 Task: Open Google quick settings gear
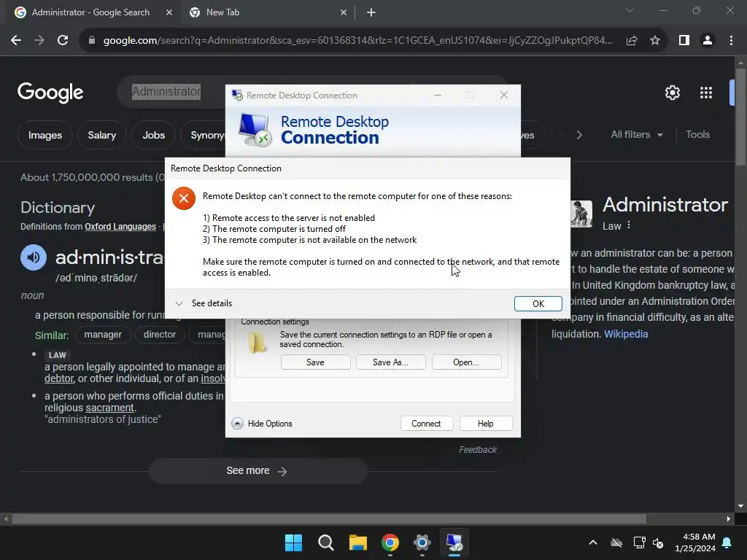tap(672, 93)
